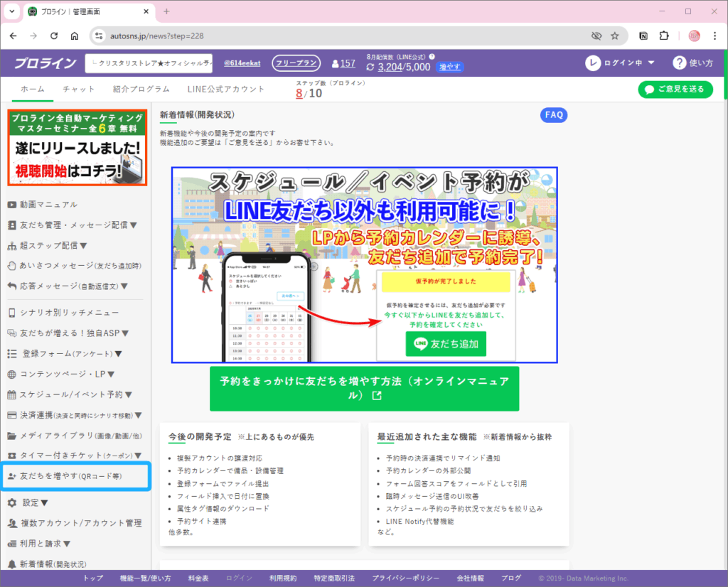
Task: Click the browser back arrow
Action: (x=14, y=36)
